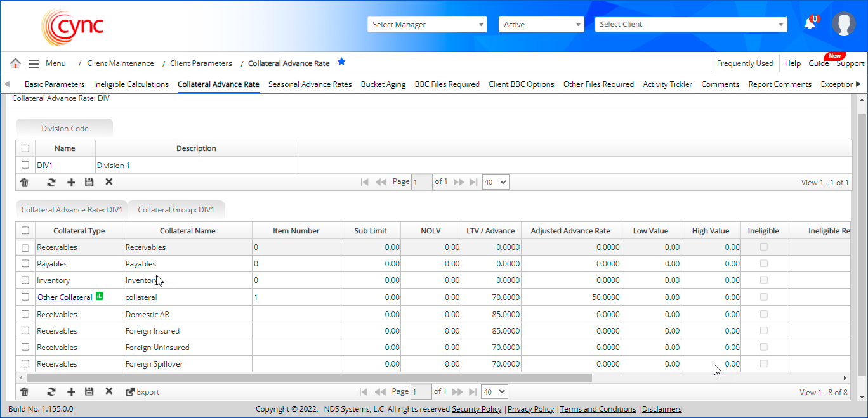Open the Active status dropdown
This screenshot has height=418, width=868.
coord(541,25)
